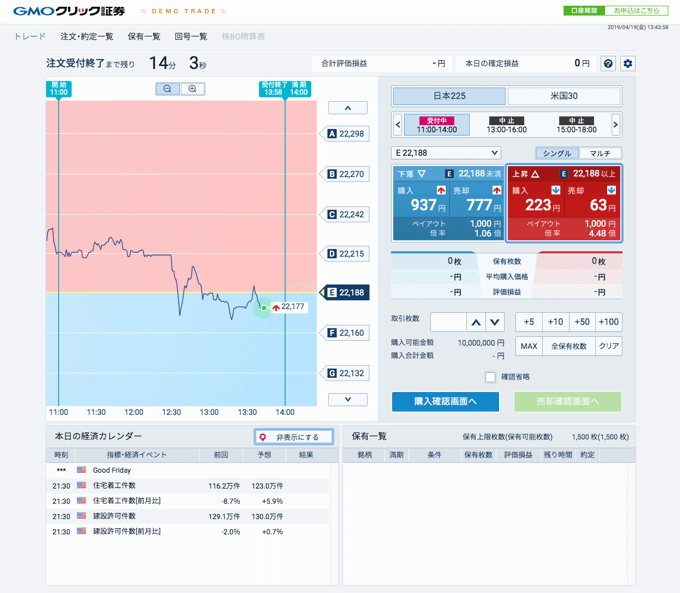
Task: Choose the 下落 937円 purchase price
Action: click(421, 200)
